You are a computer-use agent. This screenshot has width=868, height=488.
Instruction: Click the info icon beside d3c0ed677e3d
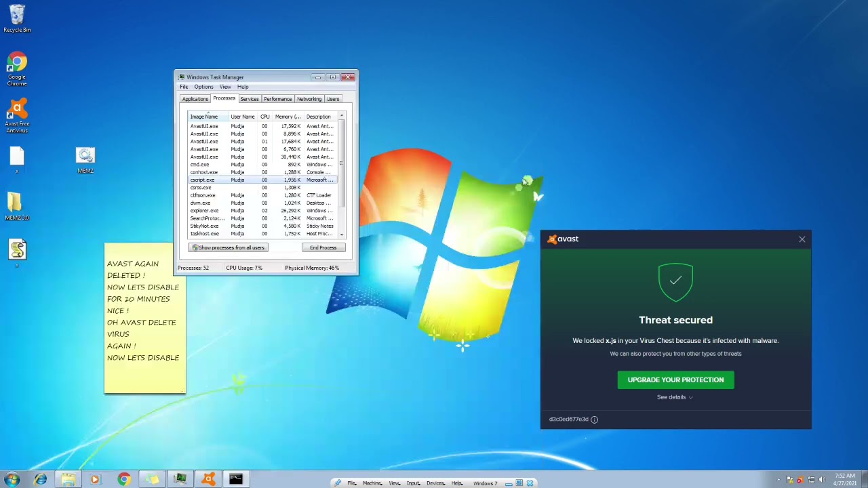[x=594, y=419]
